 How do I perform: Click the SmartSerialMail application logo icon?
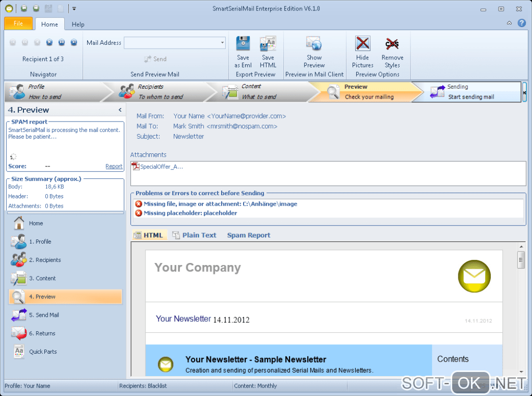[9, 8]
